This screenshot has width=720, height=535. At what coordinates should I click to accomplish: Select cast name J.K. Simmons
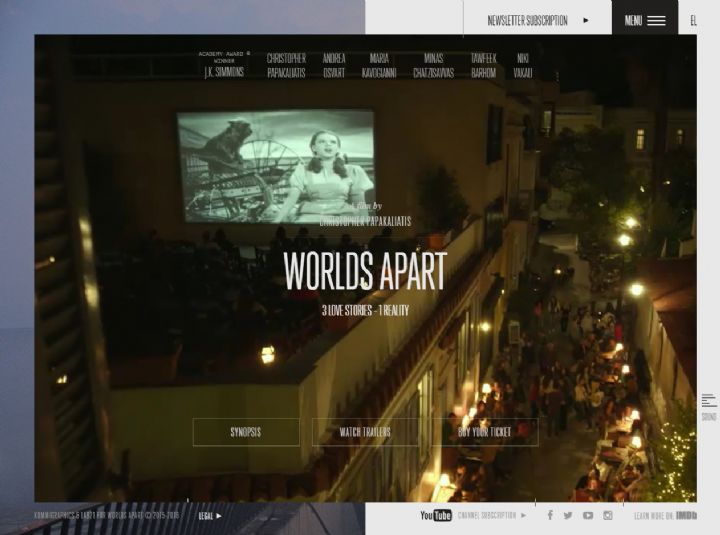[x=224, y=72]
